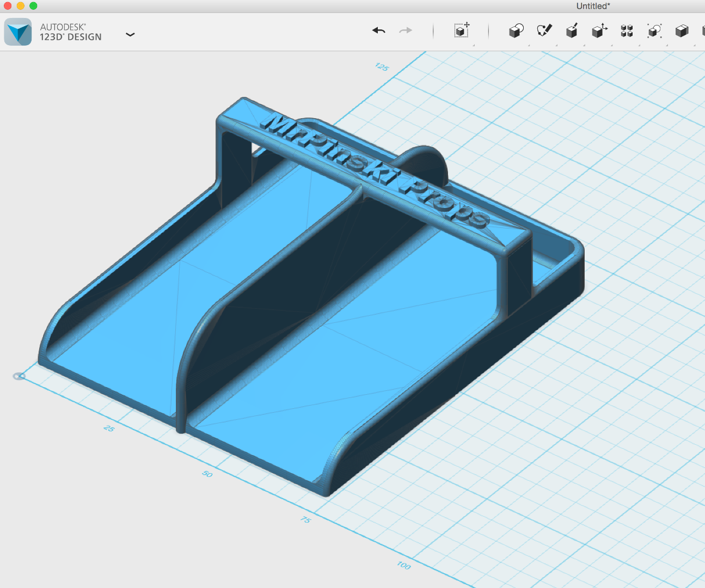This screenshot has height=588, width=705.
Task: Open the Modify tools
Action: [x=599, y=30]
